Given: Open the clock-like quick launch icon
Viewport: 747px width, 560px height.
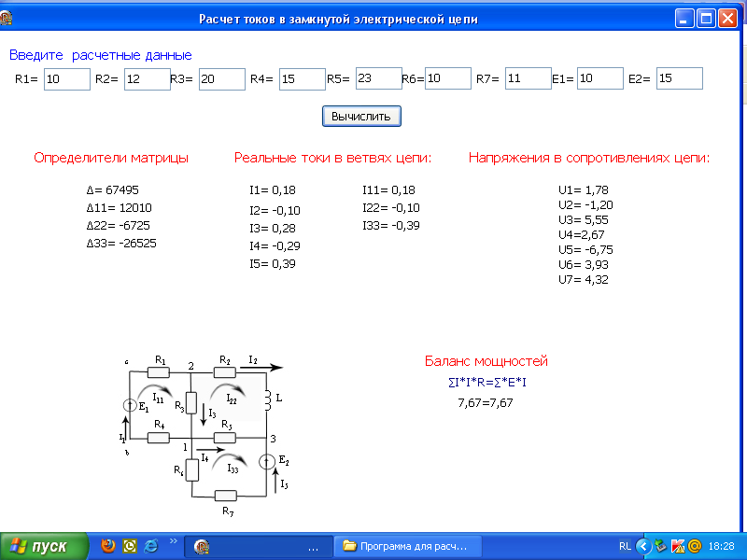Looking at the screenshot, I should point(130,546).
